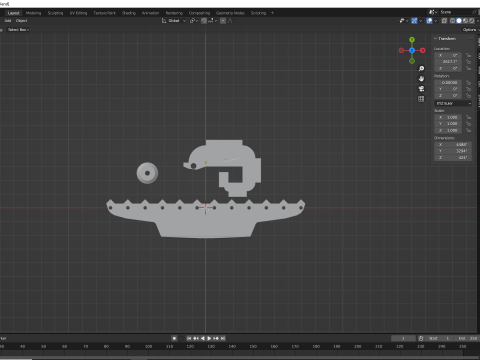Open the overlays options dropdown arrow
This screenshot has width=480, height=360.
436,21
